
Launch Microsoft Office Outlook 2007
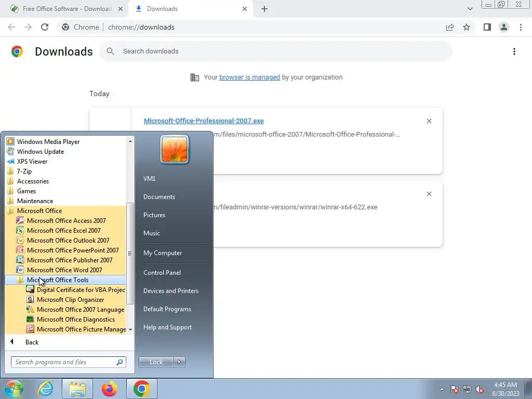pyautogui.click(x=66, y=240)
